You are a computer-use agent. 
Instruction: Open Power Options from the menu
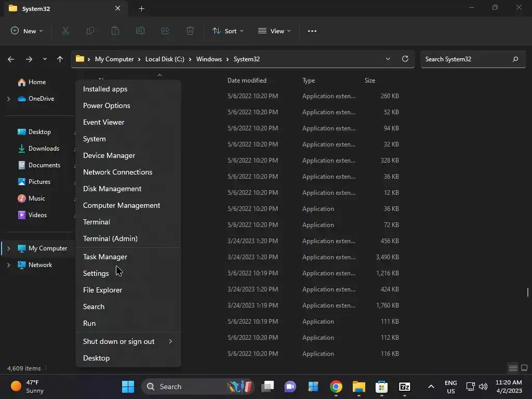(128, 105)
